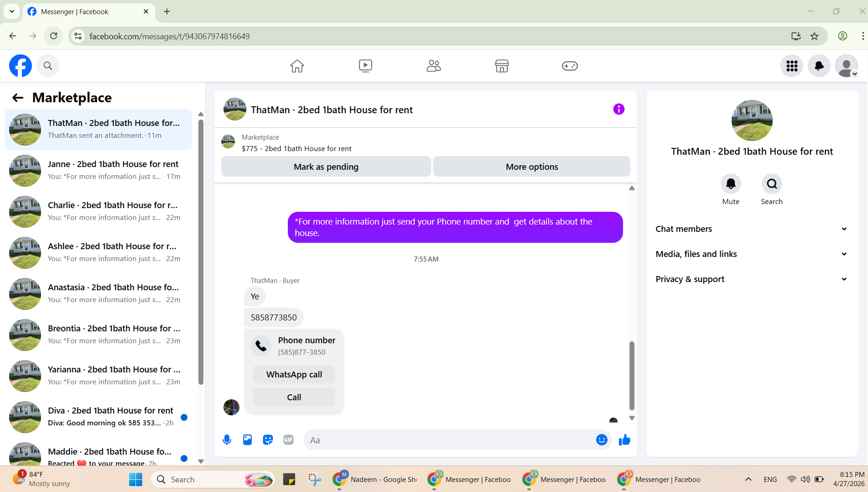Click the install app icon in address bar
Screen dimensions: 868x492
click(x=796, y=36)
